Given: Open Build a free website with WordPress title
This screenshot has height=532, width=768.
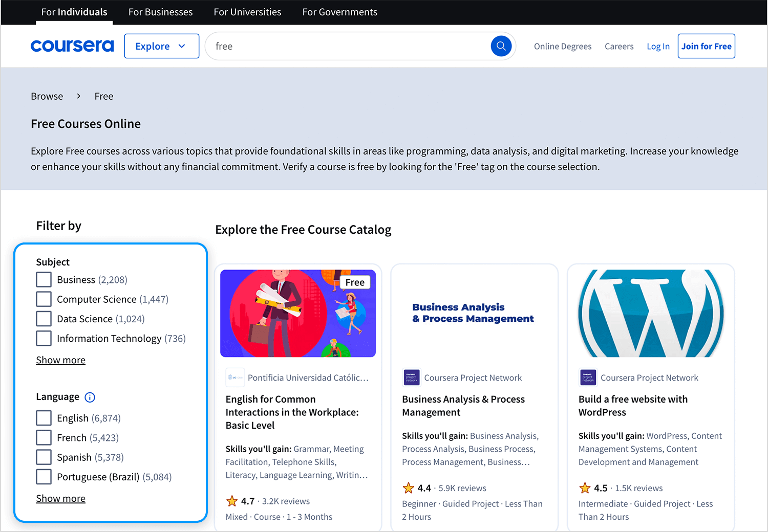Looking at the screenshot, I should (633, 406).
